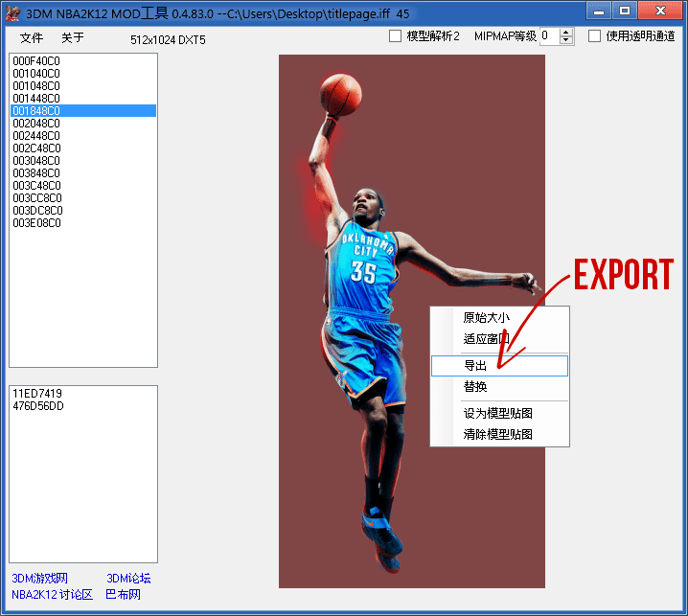Viewport: 688px width, 616px height.
Task: Select lower list entry 476D56DD
Action: point(83,406)
